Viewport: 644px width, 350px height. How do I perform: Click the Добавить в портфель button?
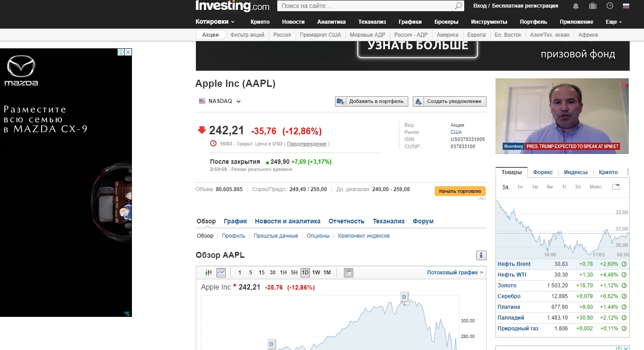372,102
